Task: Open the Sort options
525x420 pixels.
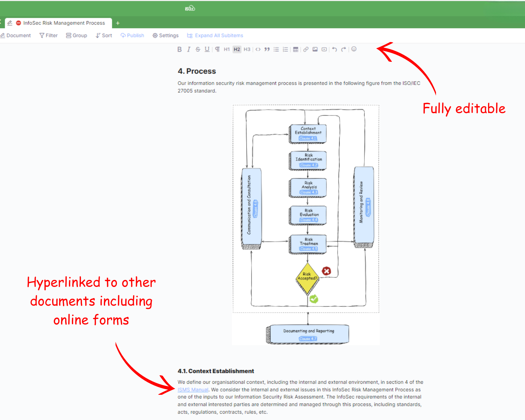Action: point(104,36)
